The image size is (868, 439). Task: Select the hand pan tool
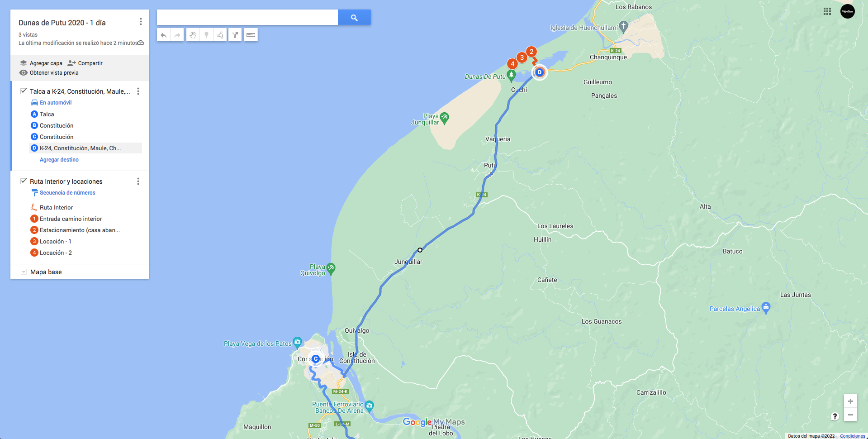coord(193,35)
